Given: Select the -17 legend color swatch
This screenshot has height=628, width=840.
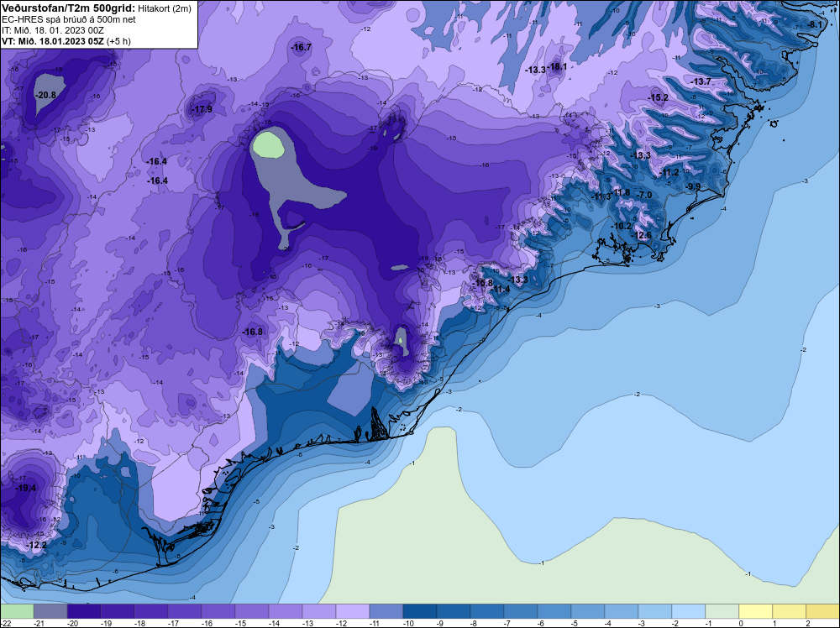Looking at the screenshot, I should tap(185, 611).
